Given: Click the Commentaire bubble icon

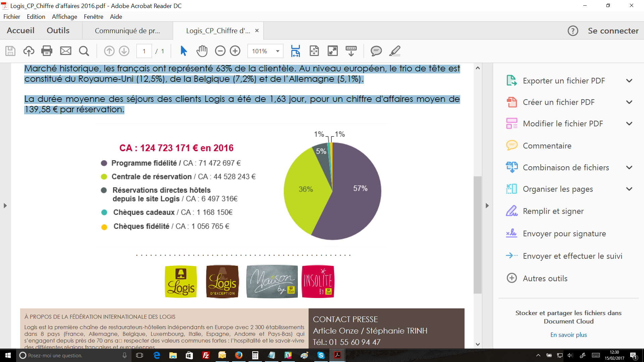Looking at the screenshot, I should point(512,145).
